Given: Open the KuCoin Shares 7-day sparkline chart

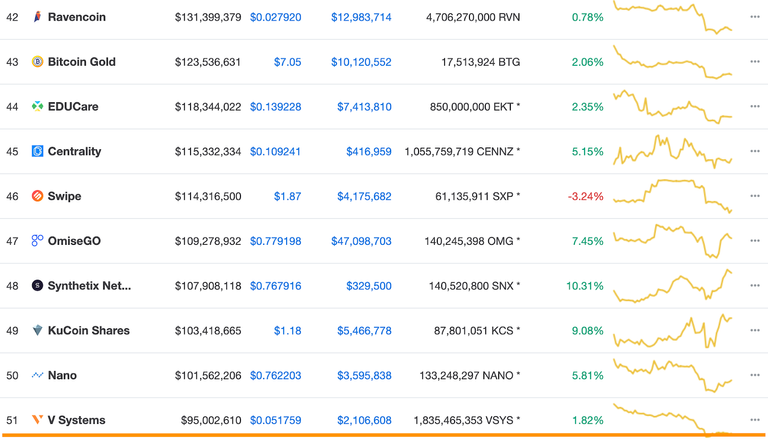Looking at the screenshot, I should click(672, 331).
